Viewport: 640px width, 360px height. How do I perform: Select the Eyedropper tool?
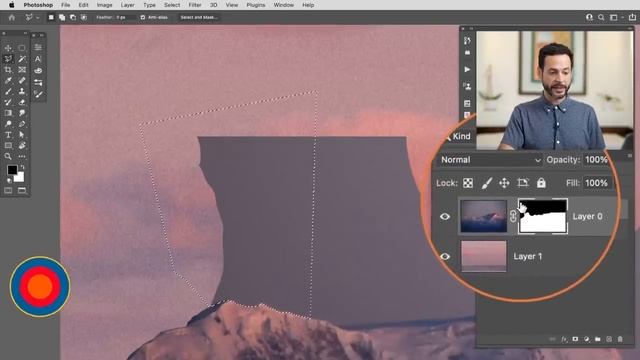point(8,80)
